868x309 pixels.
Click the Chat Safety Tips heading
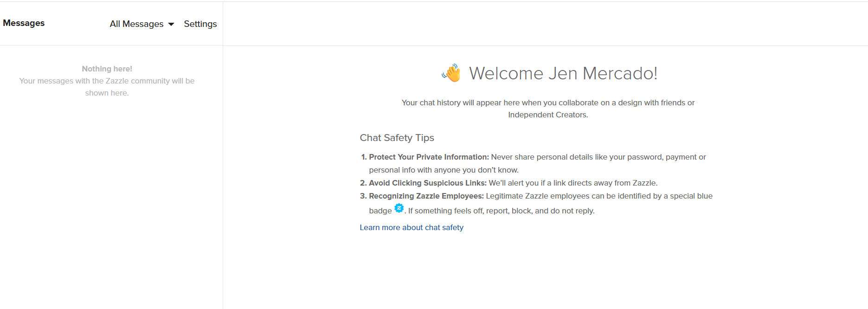tap(397, 138)
